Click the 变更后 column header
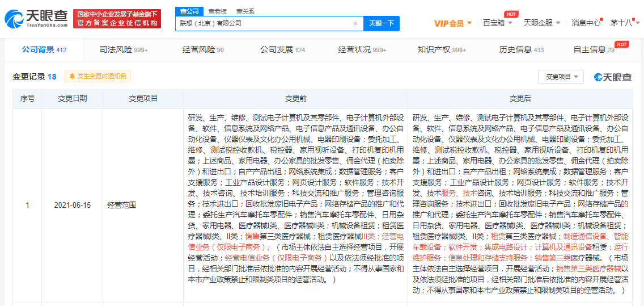 tap(520, 99)
